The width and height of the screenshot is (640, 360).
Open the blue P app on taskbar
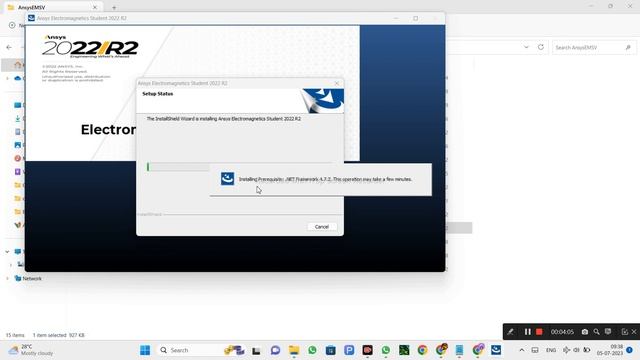(x=349, y=350)
